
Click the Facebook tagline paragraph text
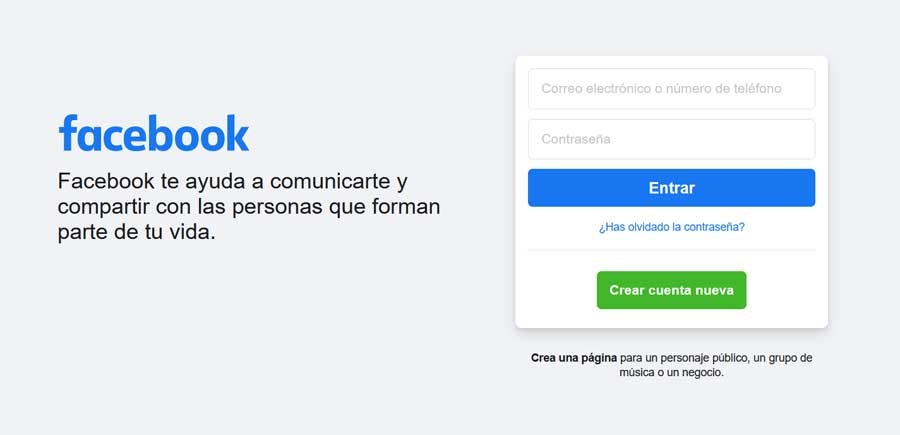(x=249, y=207)
